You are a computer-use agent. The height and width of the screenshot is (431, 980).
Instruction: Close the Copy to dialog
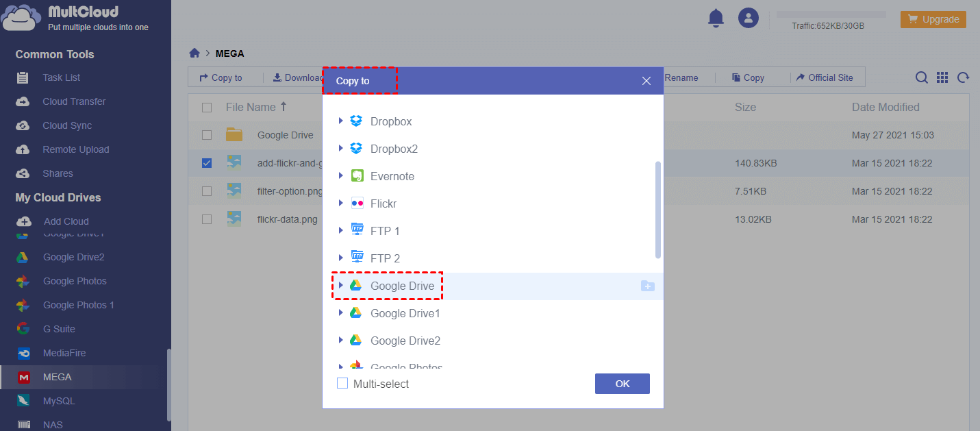(646, 81)
